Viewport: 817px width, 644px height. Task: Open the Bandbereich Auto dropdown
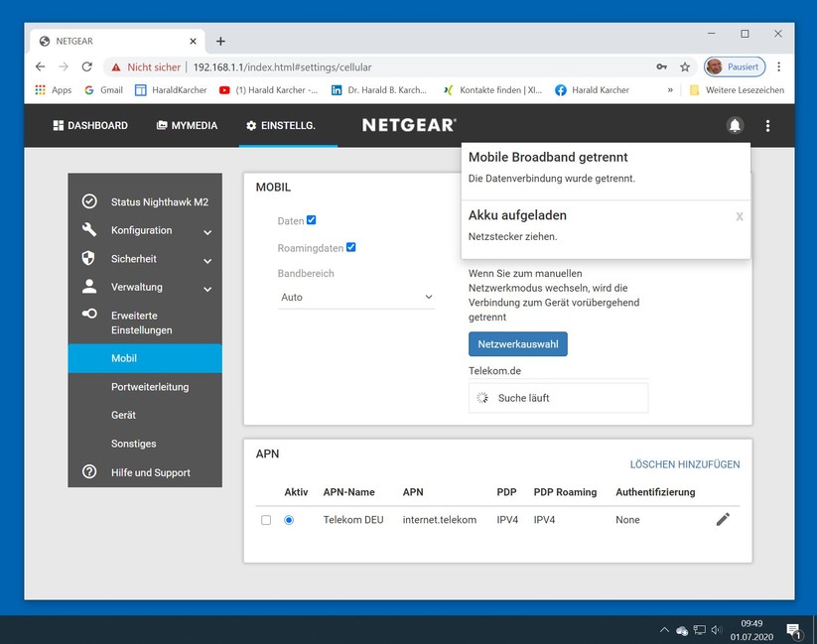[356, 297]
